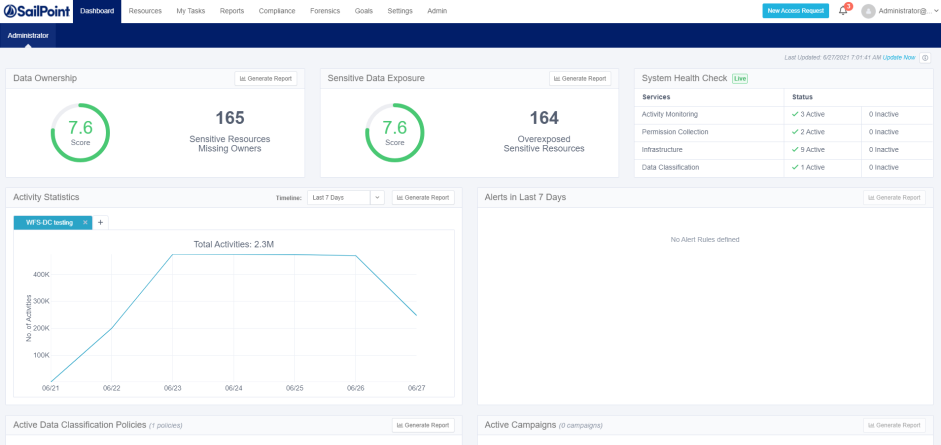Close the WFS-DC testing tab
The width and height of the screenshot is (941, 445).
85,222
